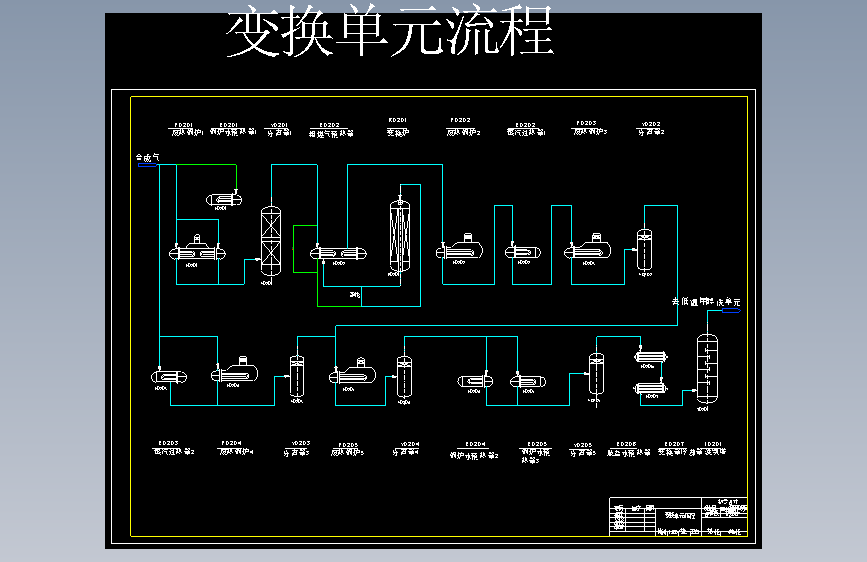Select the V0202 分离器2 label
The height and width of the screenshot is (562, 867).
coord(651,128)
